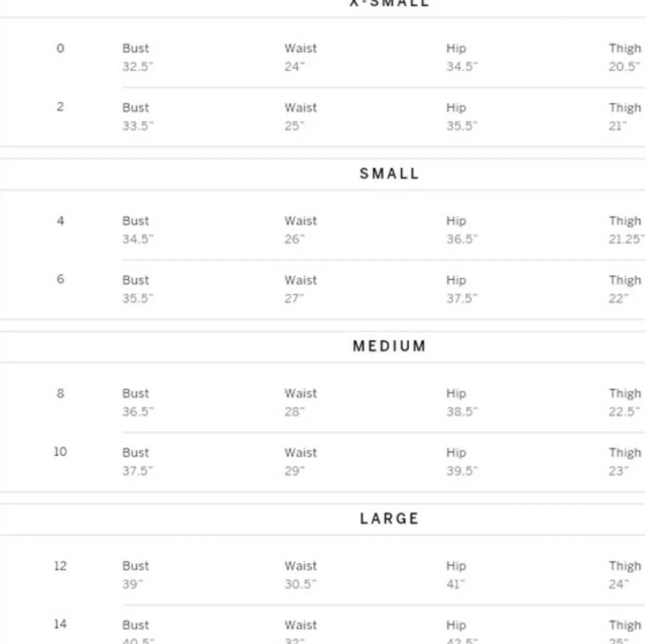Select the LARGE section heading
645x644 pixels.
(x=389, y=519)
